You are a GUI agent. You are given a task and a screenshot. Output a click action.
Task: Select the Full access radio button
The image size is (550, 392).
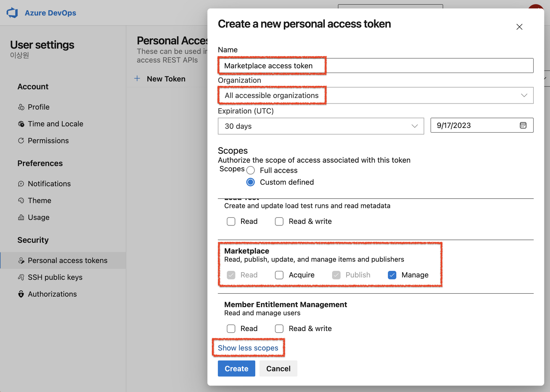(x=251, y=170)
